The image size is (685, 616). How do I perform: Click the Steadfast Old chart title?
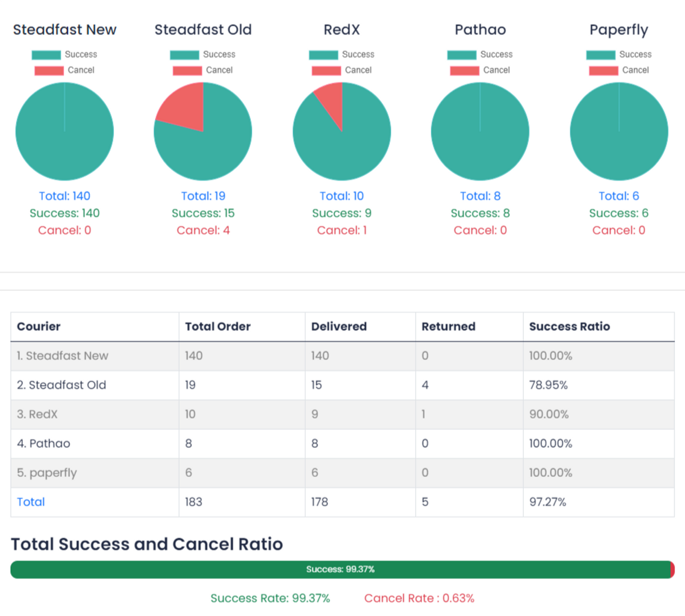pos(203,30)
